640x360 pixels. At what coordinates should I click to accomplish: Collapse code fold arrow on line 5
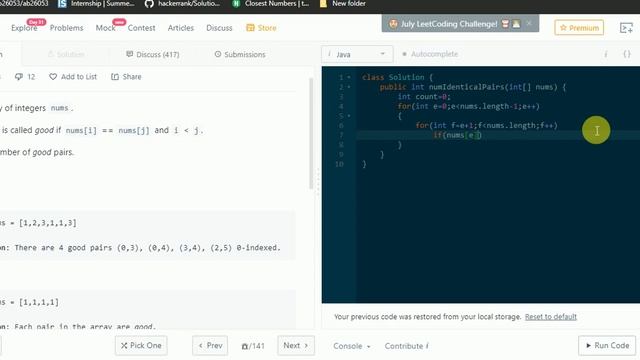[x=349, y=116]
